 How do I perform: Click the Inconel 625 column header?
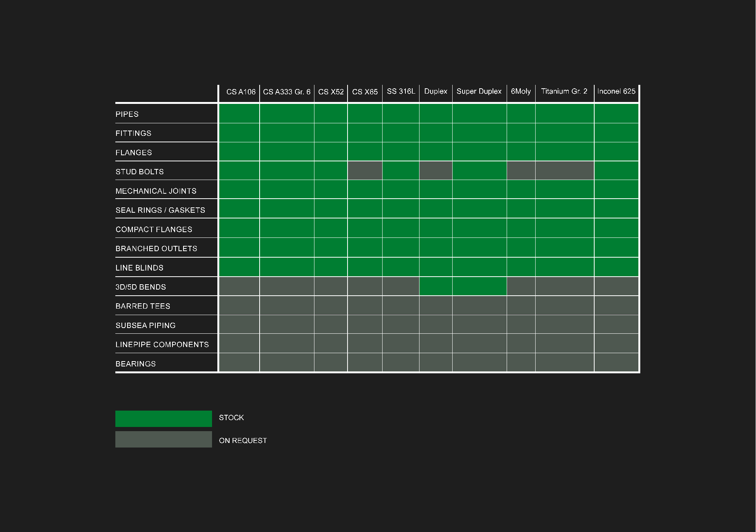click(616, 91)
